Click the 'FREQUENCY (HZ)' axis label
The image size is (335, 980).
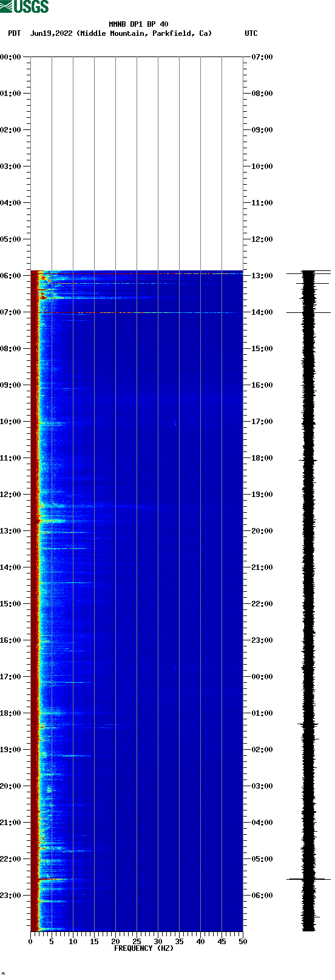[x=144, y=948]
